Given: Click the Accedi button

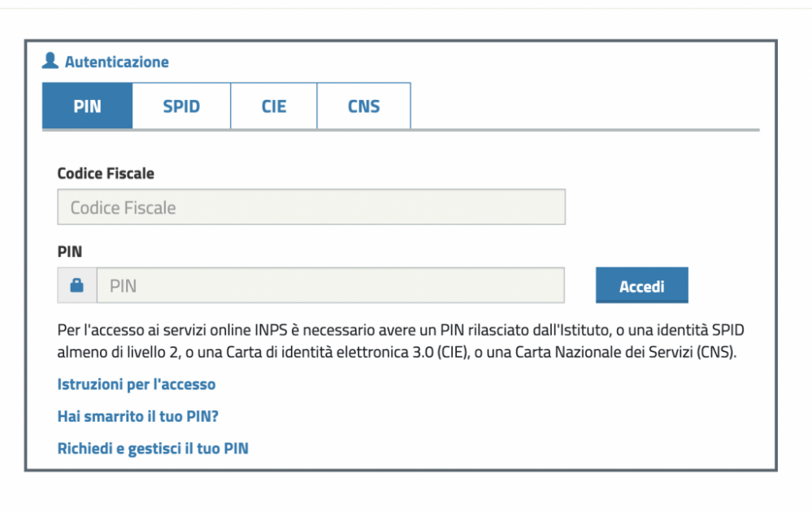Looking at the screenshot, I should pyautogui.click(x=641, y=285).
